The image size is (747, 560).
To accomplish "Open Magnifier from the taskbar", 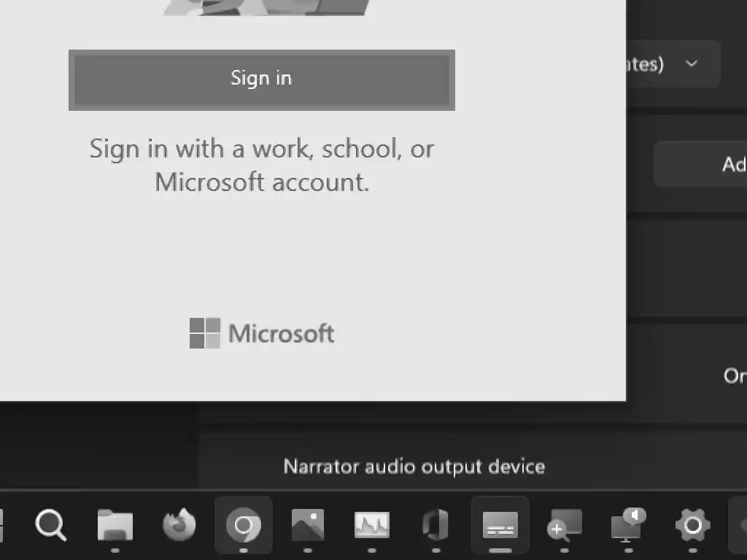I will tap(565, 525).
